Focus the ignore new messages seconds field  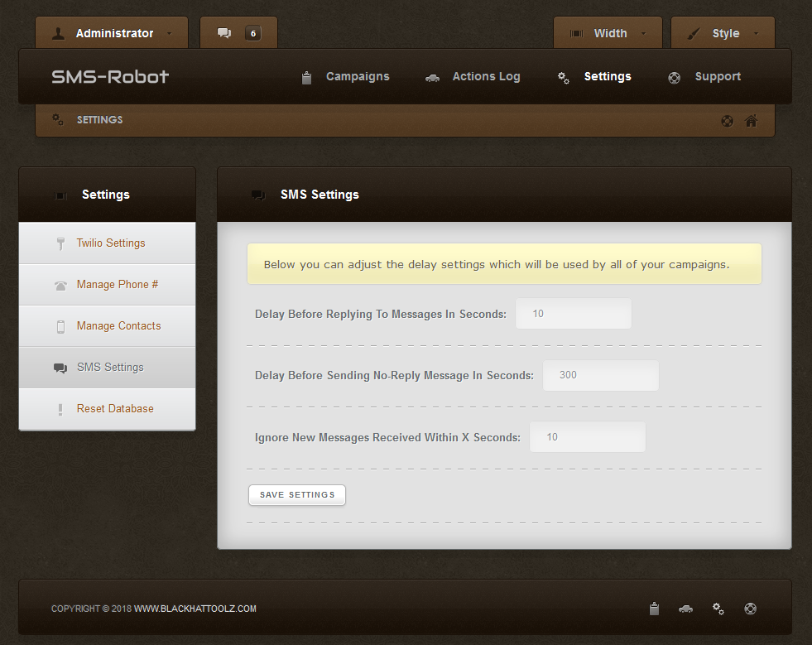(587, 437)
